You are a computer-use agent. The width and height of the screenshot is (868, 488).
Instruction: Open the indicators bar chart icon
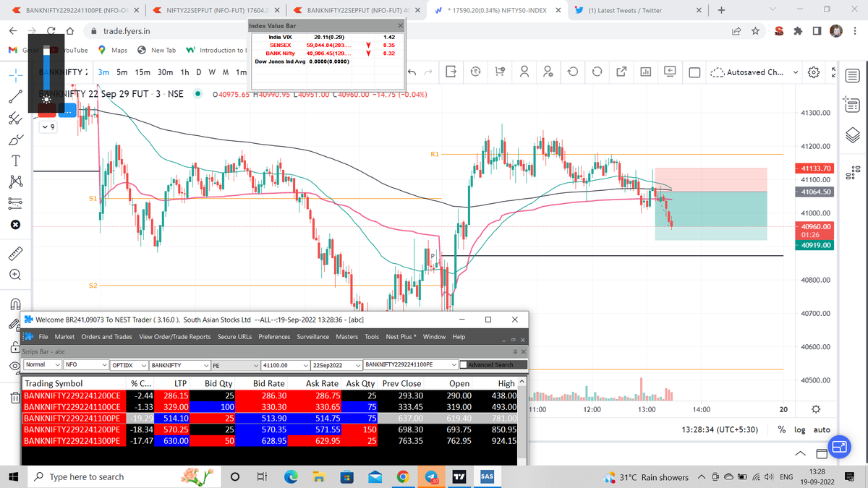(646, 72)
